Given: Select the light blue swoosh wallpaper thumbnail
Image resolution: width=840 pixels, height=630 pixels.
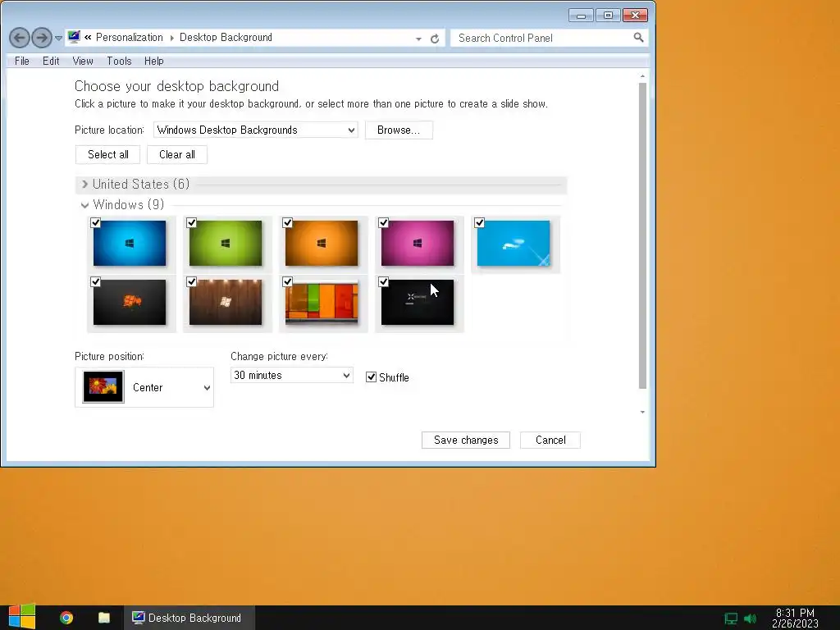Looking at the screenshot, I should tap(514, 243).
